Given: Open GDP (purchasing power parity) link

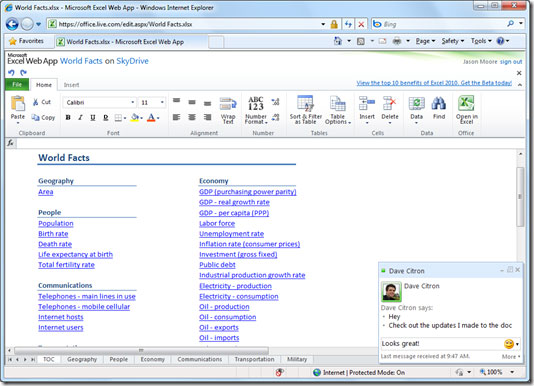Looking at the screenshot, I should click(x=248, y=192).
